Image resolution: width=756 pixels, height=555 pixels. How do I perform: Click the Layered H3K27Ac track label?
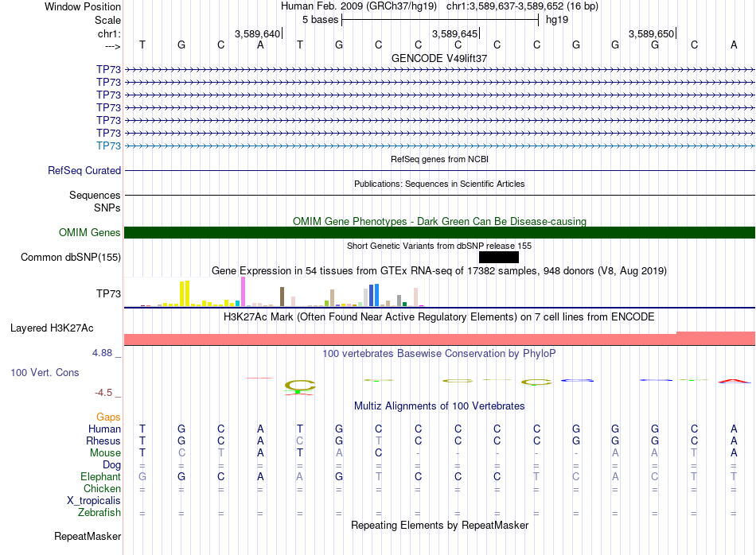tap(52, 328)
